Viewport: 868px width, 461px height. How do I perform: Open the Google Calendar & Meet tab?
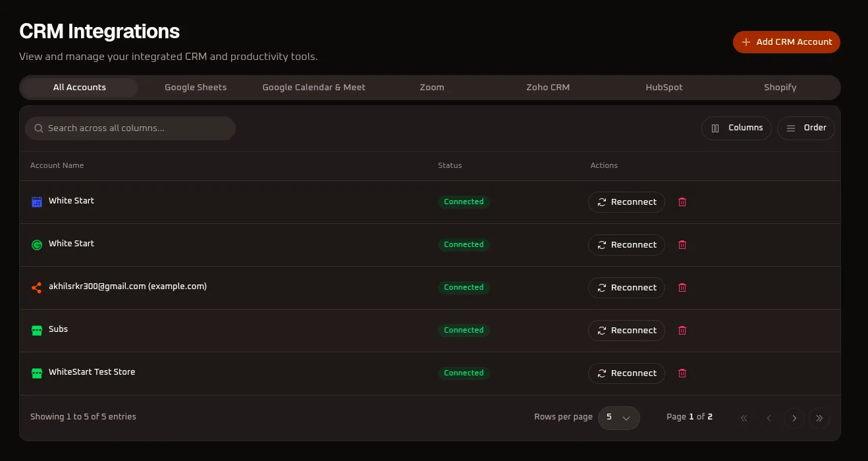click(313, 88)
